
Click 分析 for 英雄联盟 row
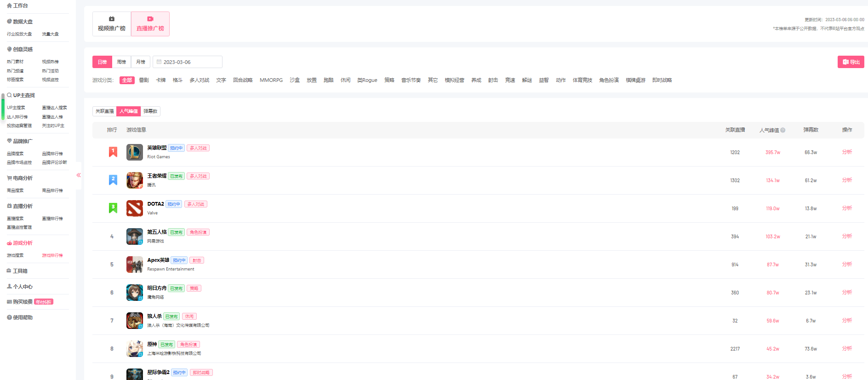(x=847, y=152)
